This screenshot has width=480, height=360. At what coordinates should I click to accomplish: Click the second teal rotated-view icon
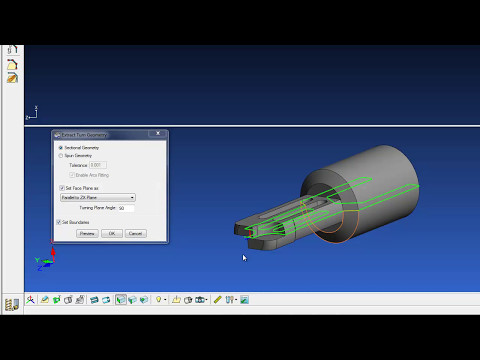coord(106,300)
